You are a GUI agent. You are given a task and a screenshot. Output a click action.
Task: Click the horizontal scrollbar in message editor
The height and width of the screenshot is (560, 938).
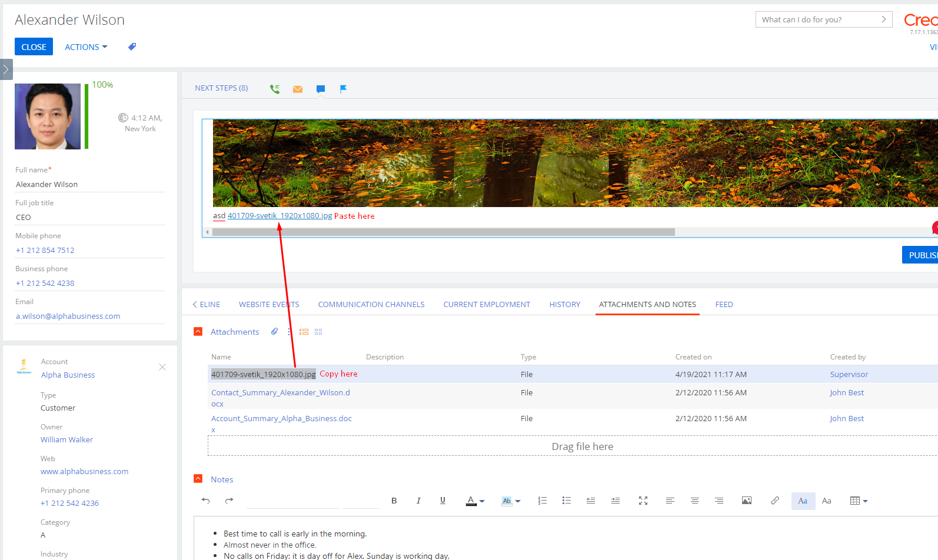tap(444, 232)
